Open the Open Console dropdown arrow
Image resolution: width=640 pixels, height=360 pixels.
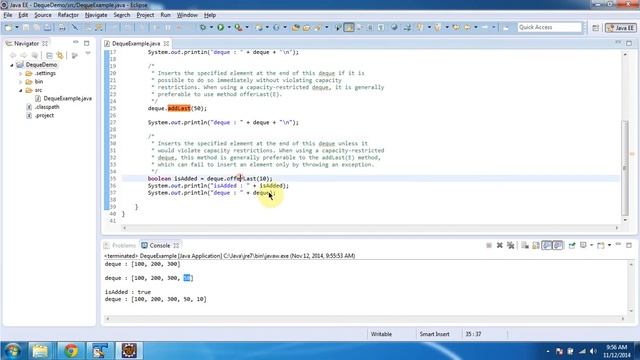[x=609, y=245]
